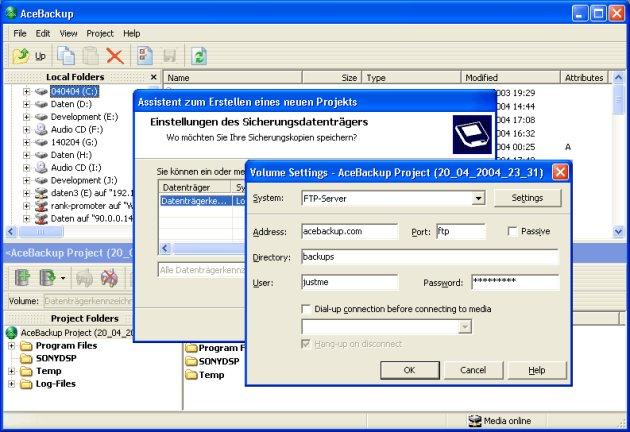Click the AceBackup Project root globe icon
Image resolution: width=630 pixels, height=432 pixels.
(x=12, y=333)
